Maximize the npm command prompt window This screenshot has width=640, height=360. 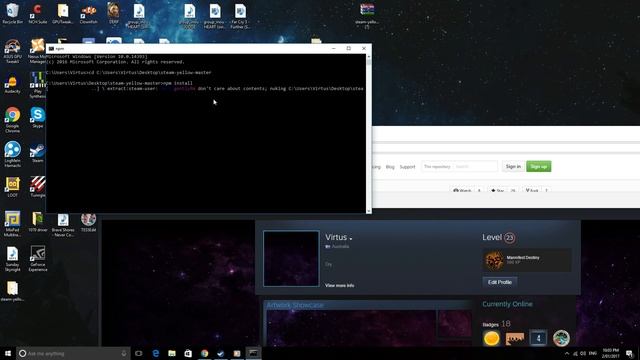click(x=349, y=48)
